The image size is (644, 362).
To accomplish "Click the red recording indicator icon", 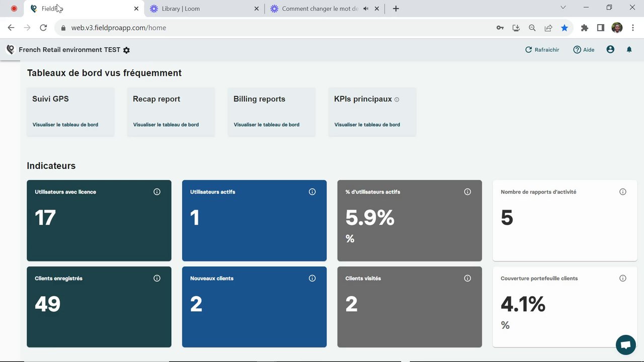I will (14, 9).
